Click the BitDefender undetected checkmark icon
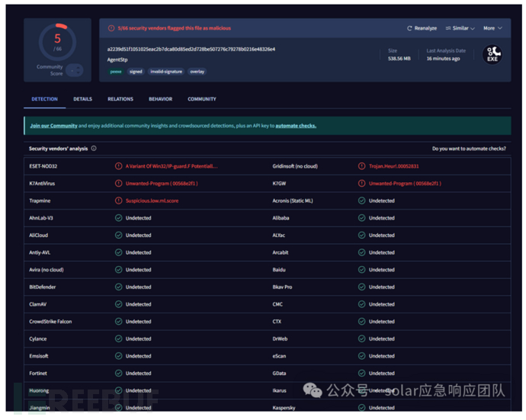The height and width of the screenshot is (420, 526). coord(118,287)
